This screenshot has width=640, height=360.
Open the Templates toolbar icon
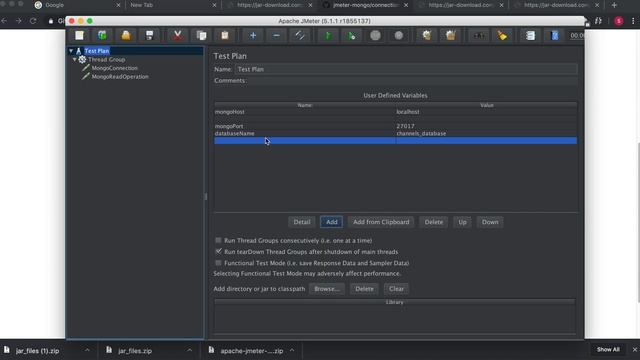pyautogui.click(x=102, y=36)
